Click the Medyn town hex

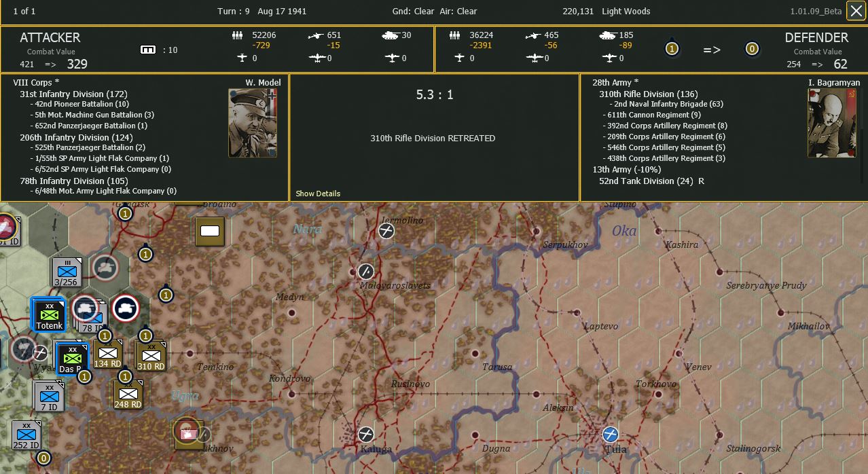coord(292,312)
